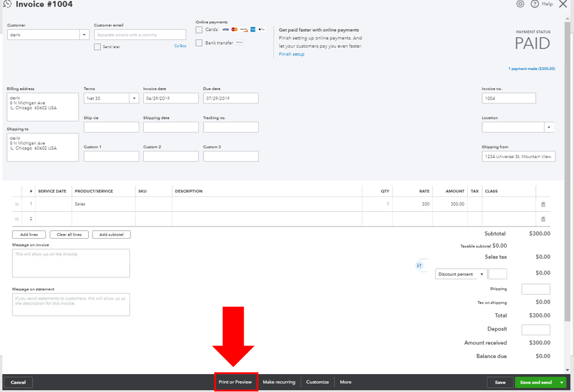This screenshot has width=574, height=392.
Task: Open the More menu
Action: (x=345, y=382)
